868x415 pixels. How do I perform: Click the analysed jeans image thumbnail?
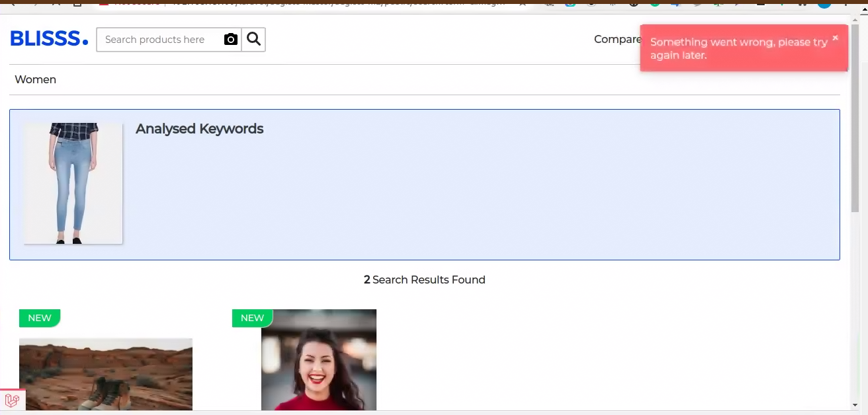point(73,183)
